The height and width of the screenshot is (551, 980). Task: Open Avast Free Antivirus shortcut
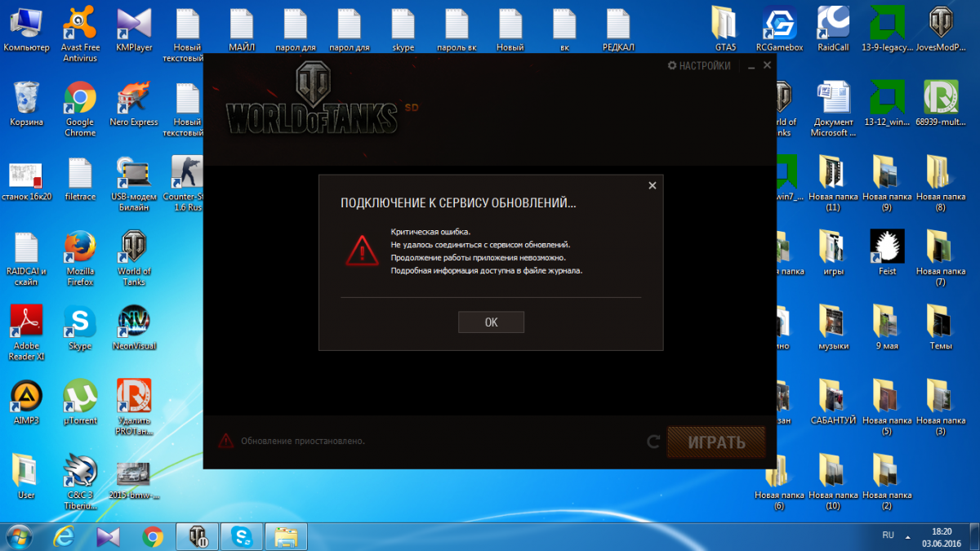point(80,35)
